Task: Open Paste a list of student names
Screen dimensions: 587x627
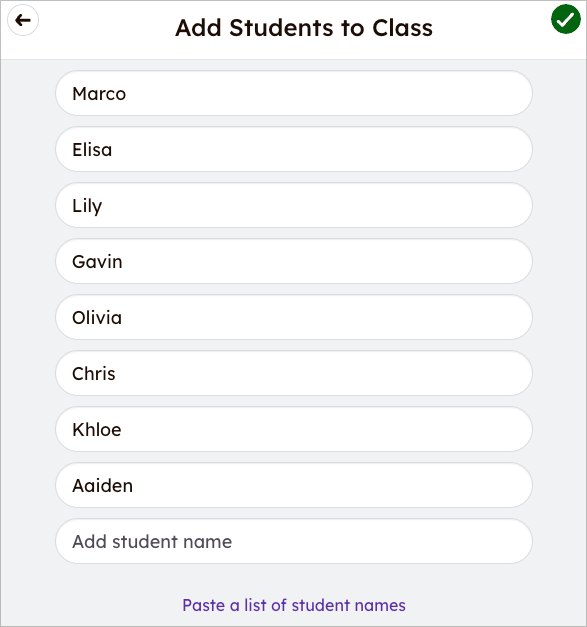Action: 294,605
